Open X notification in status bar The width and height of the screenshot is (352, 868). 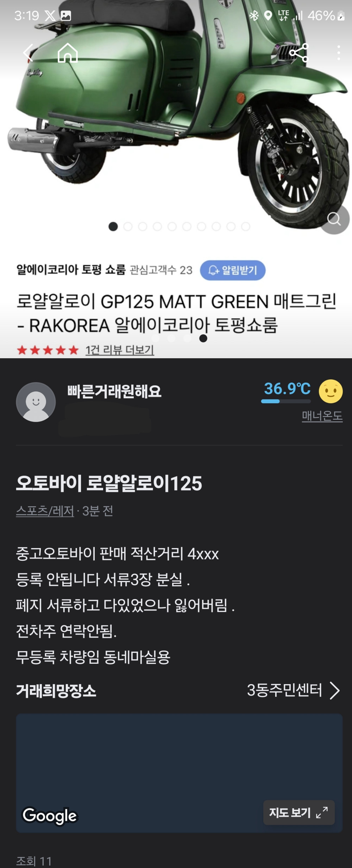(x=50, y=15)
